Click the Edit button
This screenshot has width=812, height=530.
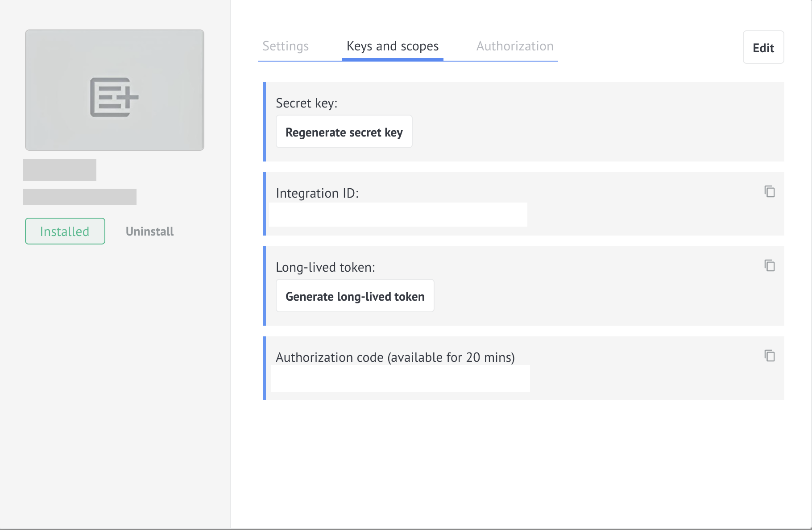pos(763,47)
